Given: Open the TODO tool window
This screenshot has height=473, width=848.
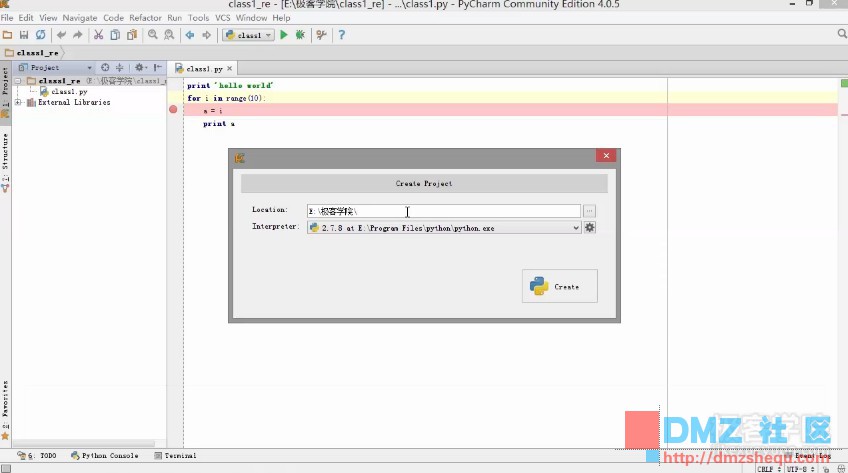Looking at the screenshot, I should pyautogui.click(x=37, y=456).
